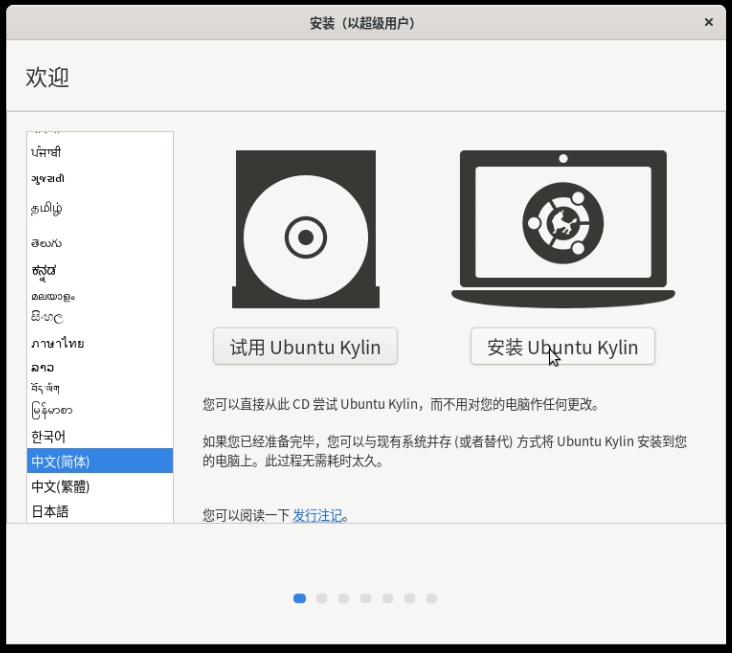Select 日本語 in the language list
The height and width of the screenshot is (653, 732).
[100, 511]
